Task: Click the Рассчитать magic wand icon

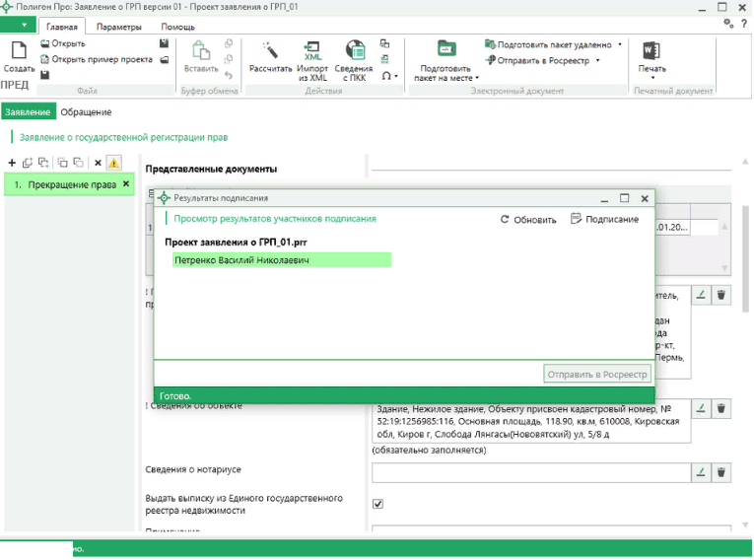Action: [x=270, y=51]
